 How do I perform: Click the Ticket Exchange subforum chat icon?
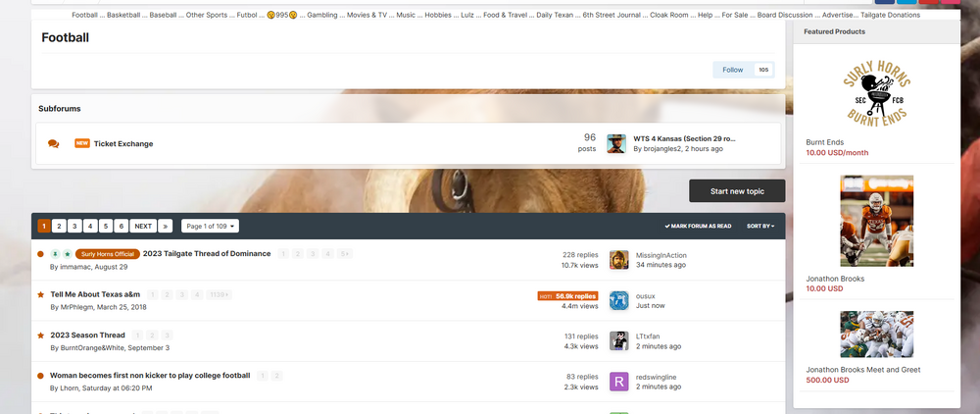[x=54, y=144]
